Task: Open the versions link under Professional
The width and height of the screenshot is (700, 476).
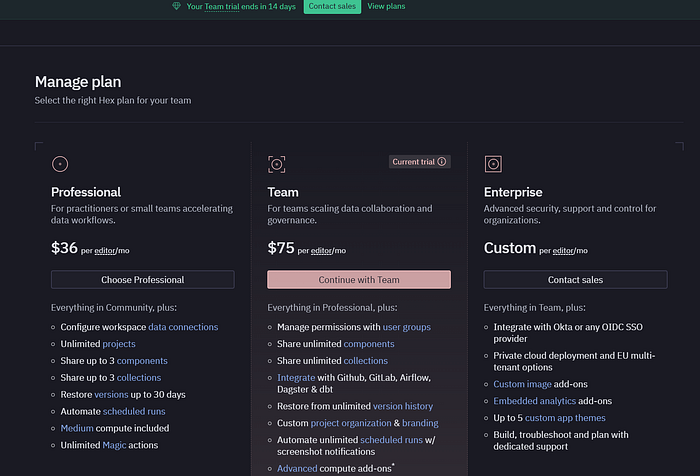Action: click(x=111, y=395)
